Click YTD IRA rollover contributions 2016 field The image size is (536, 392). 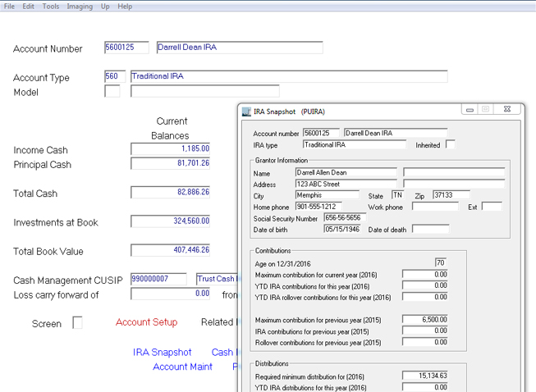[x=425, y=297]
